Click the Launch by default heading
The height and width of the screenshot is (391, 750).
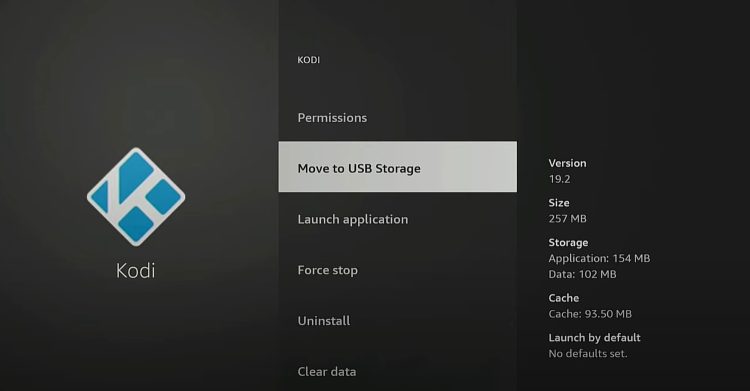[594, 338]
